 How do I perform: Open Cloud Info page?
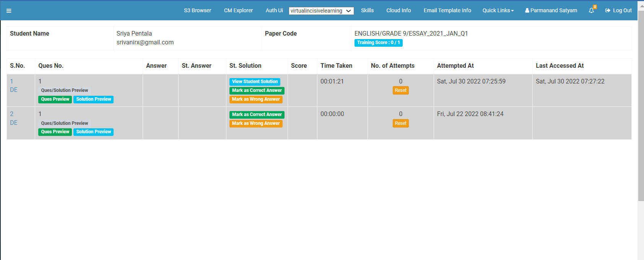(x=398, y=10)
